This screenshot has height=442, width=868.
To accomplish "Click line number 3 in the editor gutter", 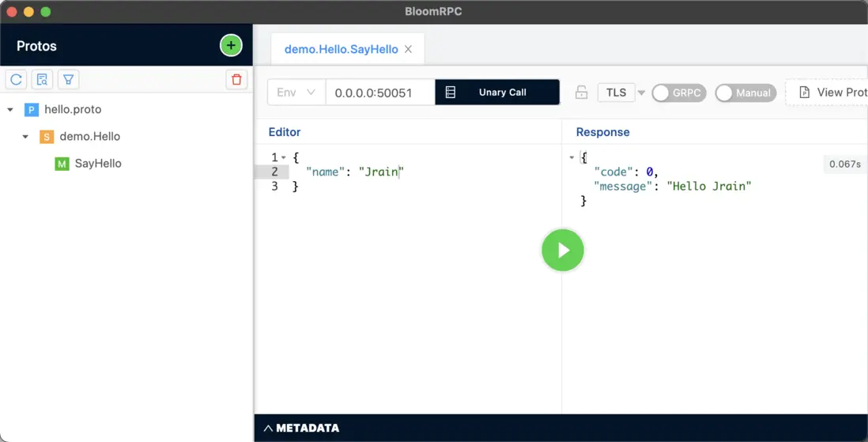I will (x=274, y=187).
